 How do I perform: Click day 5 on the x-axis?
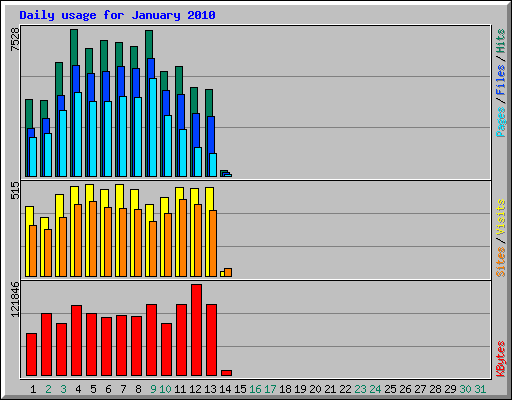pyautogui.click(x=93, y=389)
